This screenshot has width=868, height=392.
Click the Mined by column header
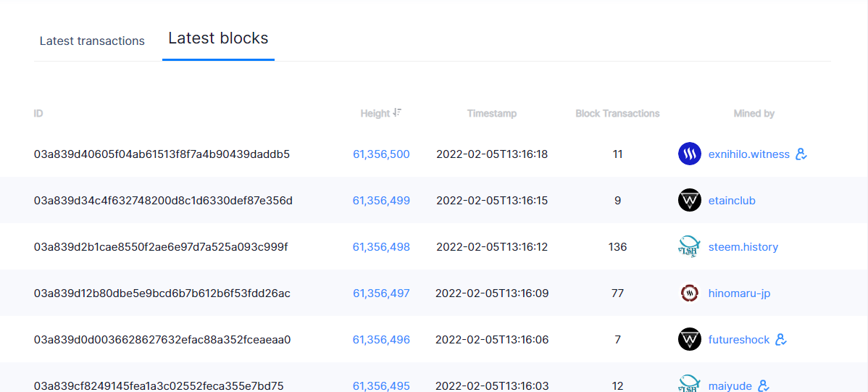click(754, 114)
